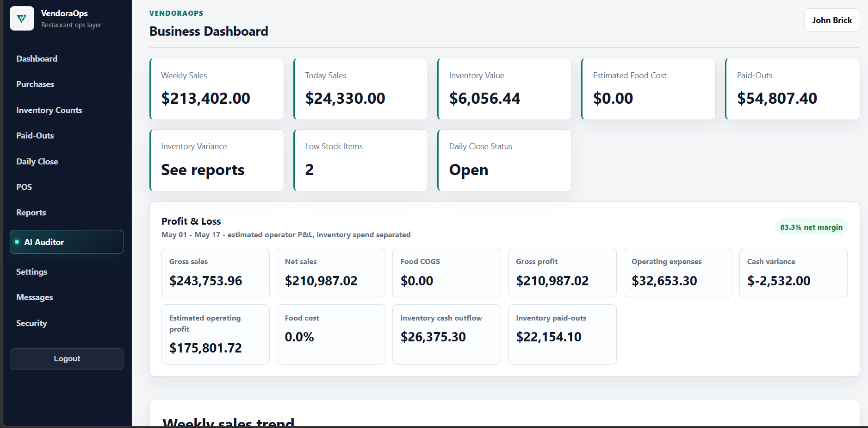Open the Security page

coord(31,323)
